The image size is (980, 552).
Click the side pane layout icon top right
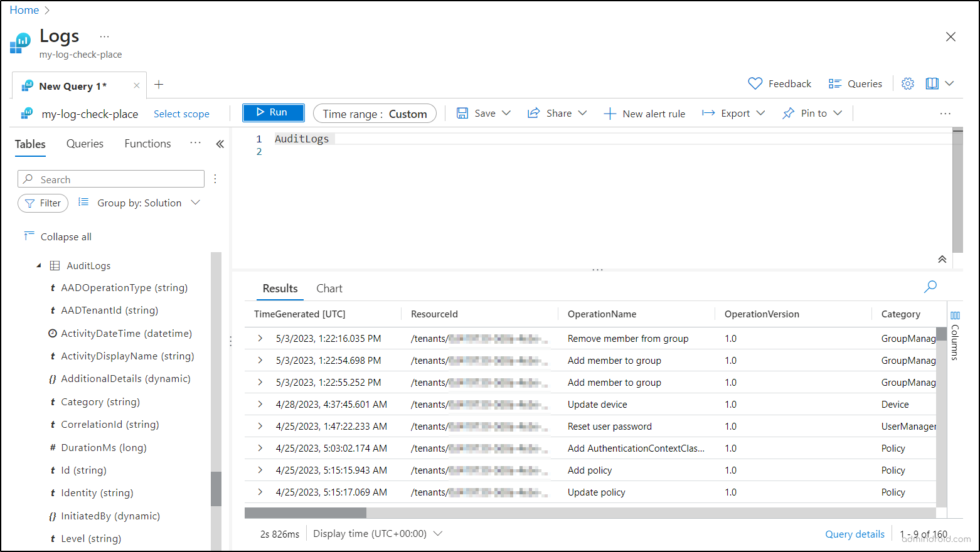932,83
